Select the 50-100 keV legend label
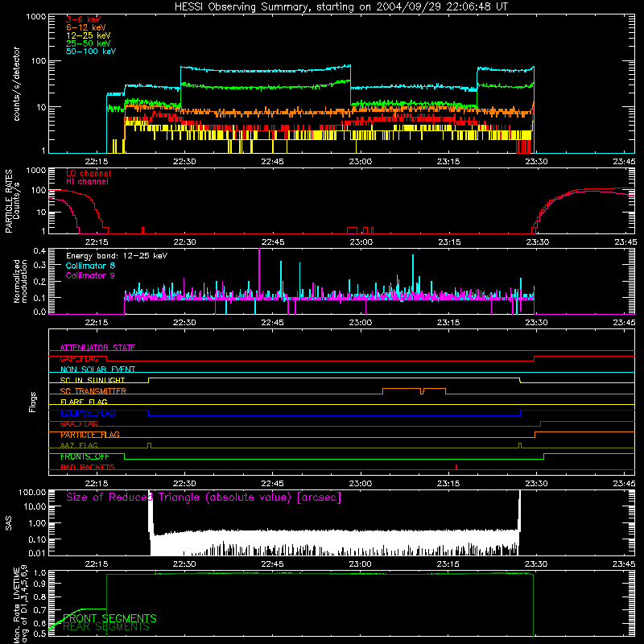Image resolution: width=644 pixels, height=644 pixels. 91,52
